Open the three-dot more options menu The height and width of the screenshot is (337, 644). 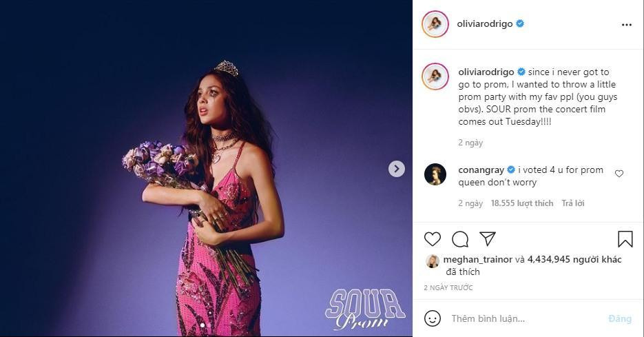(x=626, y=25)
